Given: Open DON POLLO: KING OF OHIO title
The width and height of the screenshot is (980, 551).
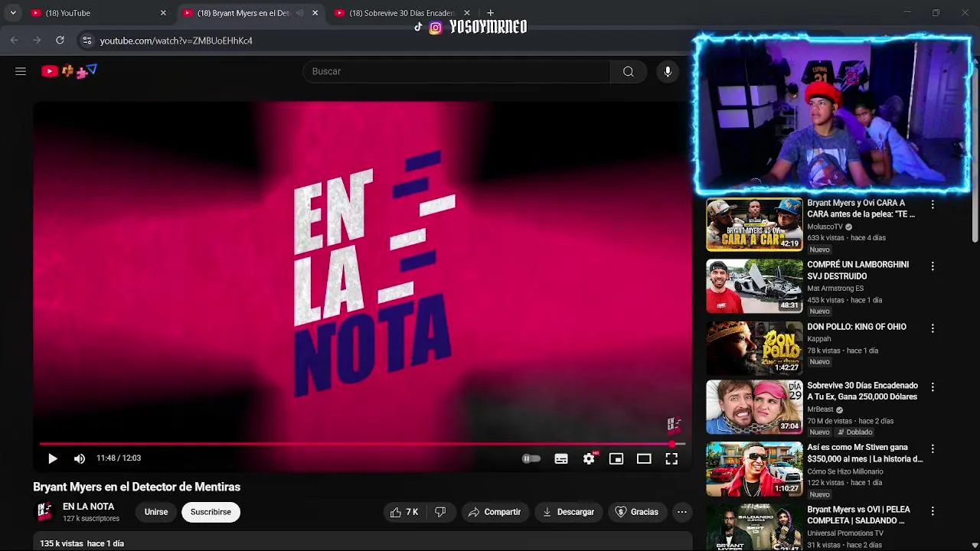Looking at the screenshot, I should click(x=856, y=327).
